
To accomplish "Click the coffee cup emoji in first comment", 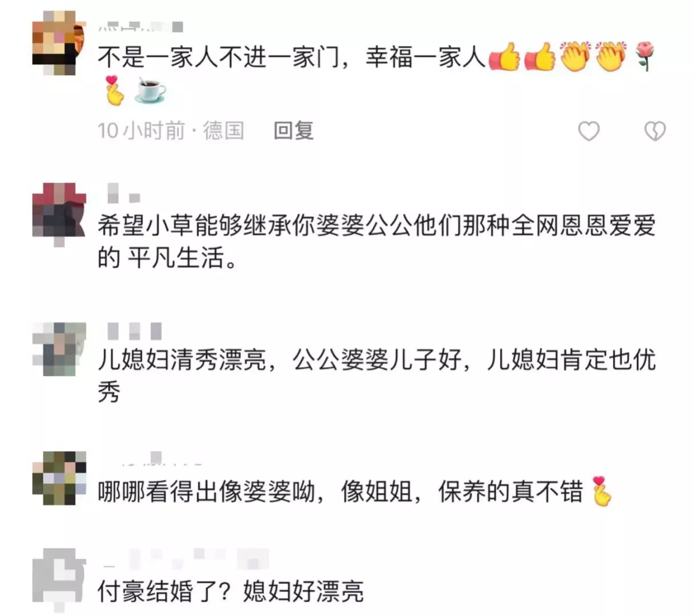I will (x=150, y=91).
